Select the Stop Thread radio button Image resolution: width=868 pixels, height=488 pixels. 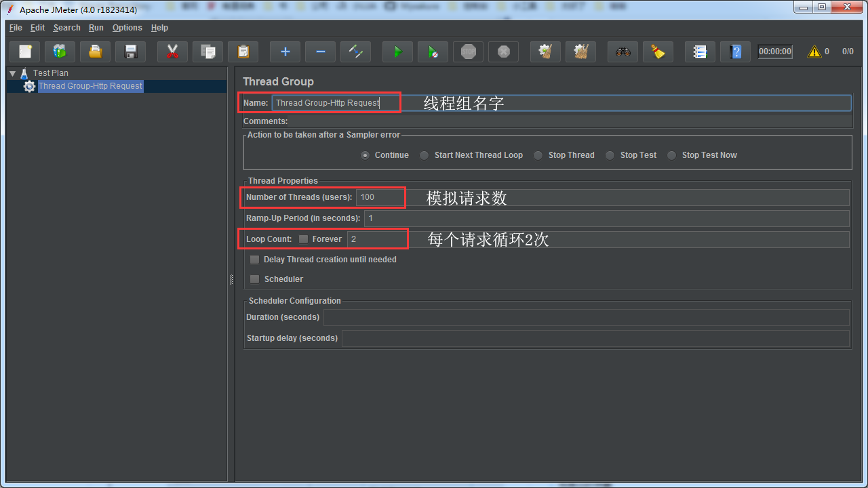point(538,155)
